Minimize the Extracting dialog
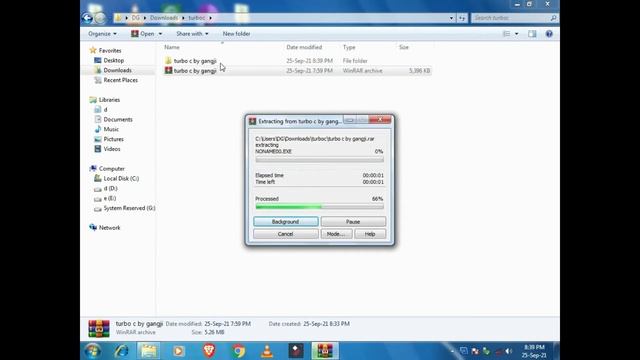Viewport: 640px width, 360px height. coord(350,120)
